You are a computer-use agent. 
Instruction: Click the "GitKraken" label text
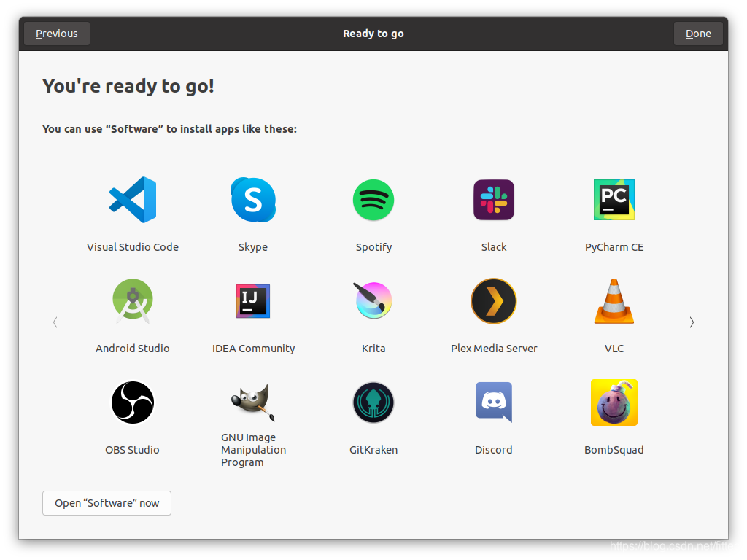(x=373, y=450)
